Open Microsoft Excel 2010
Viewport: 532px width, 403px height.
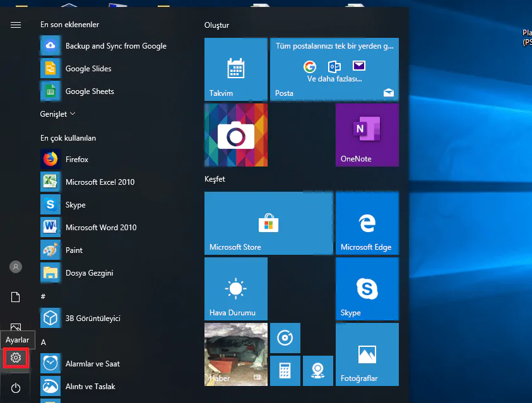click(x=99, y=182)
